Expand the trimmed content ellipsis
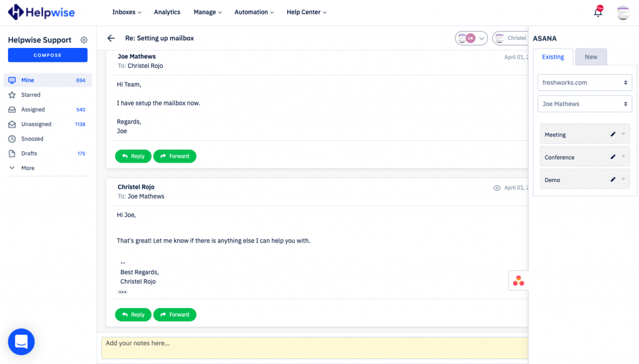 [x=122, y=292]
